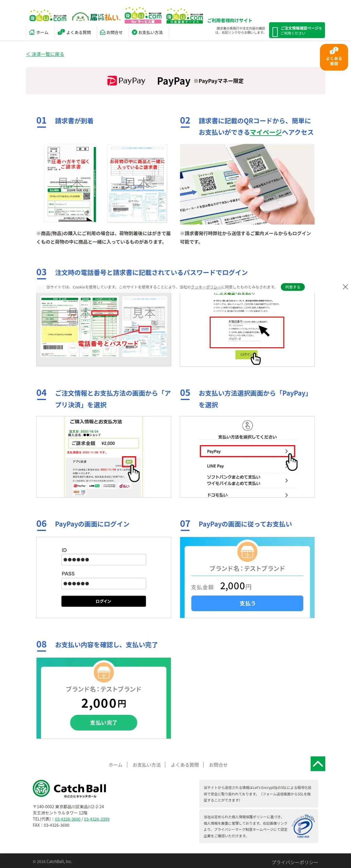The width and height of the screenshot is (351, 868).
Task: View the アプリ決済 selection screenshot
Action: click(x=104, y=457)
